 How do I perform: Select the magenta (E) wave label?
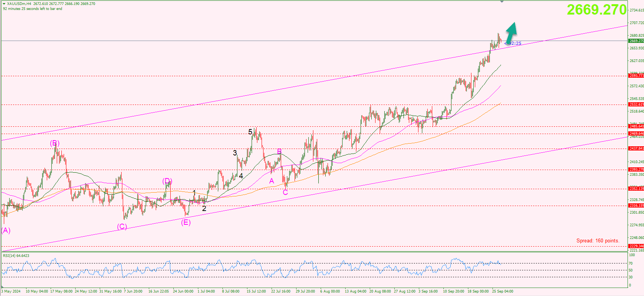click(186, 222)
